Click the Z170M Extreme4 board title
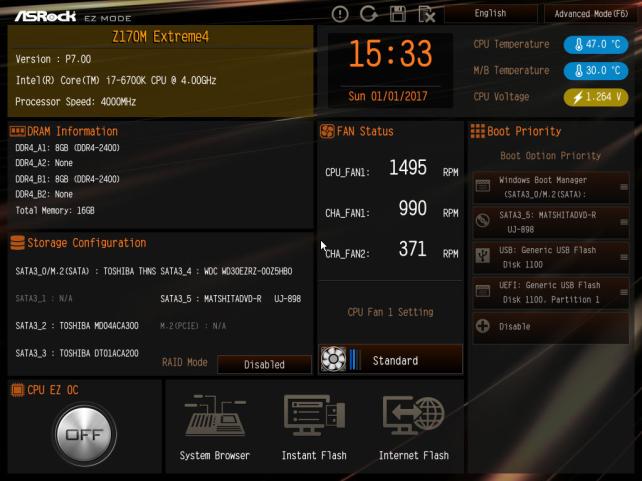Image resolution: width=642 pixels, height=481 pixels. (x=160, y=37)
